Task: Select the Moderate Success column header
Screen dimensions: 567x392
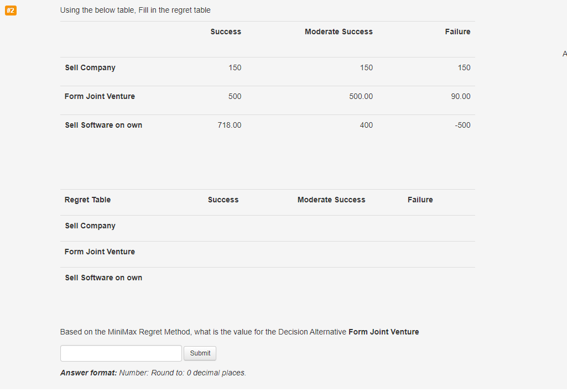Action: [x=339, y=32]
